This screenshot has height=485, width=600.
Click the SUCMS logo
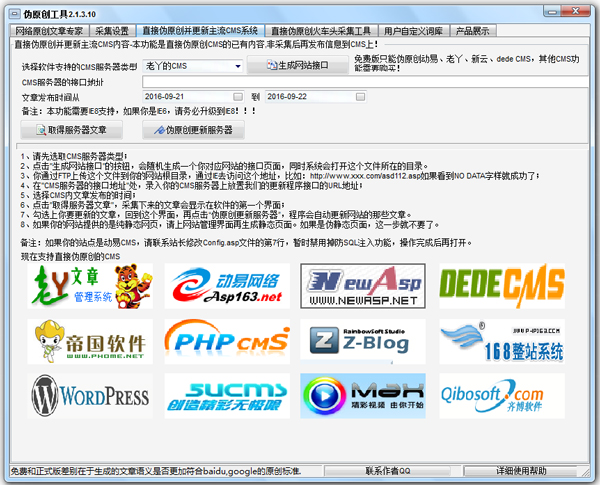click(227, 396)
